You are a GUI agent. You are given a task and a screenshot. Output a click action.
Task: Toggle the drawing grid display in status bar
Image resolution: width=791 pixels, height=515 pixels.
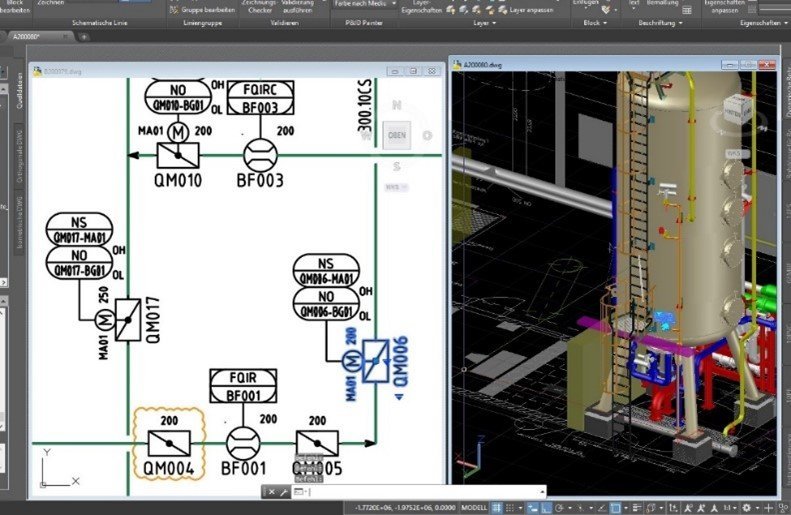click(x=496, y=507)
